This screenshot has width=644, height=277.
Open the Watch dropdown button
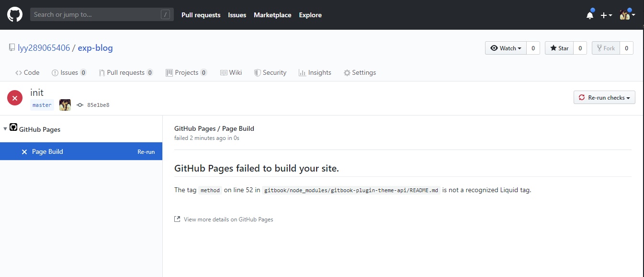pos(506,48)
